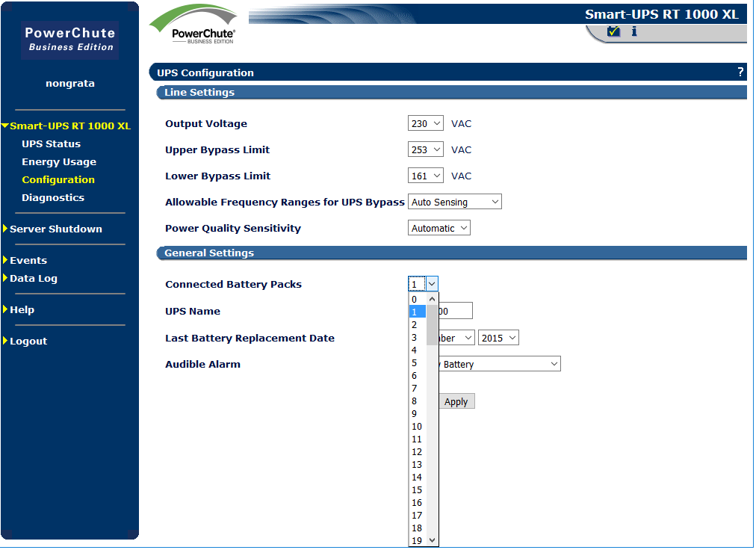Select 0 battery packs in list
The width and height of the screenshot is (756, 550).
pyautogui.click(x=418, y=299)
